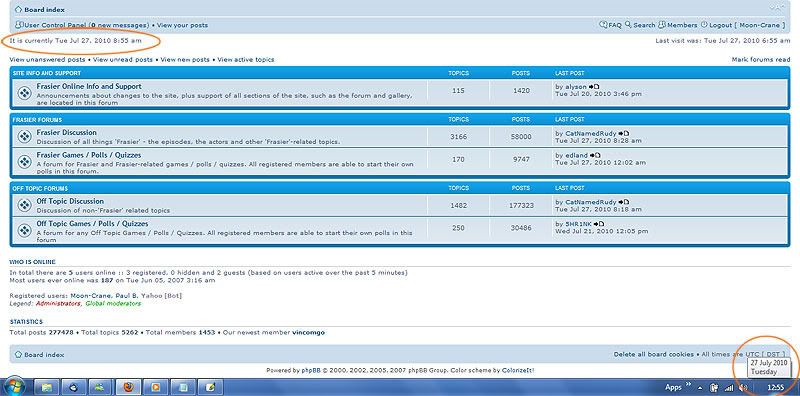
Task: View latest post icon next to edland
Action: pos(595,155)
